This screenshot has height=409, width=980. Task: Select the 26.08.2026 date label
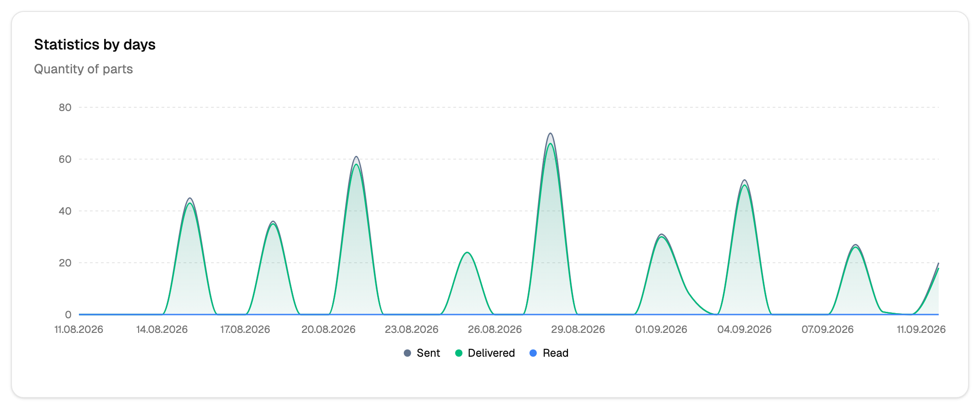[495, 329]
